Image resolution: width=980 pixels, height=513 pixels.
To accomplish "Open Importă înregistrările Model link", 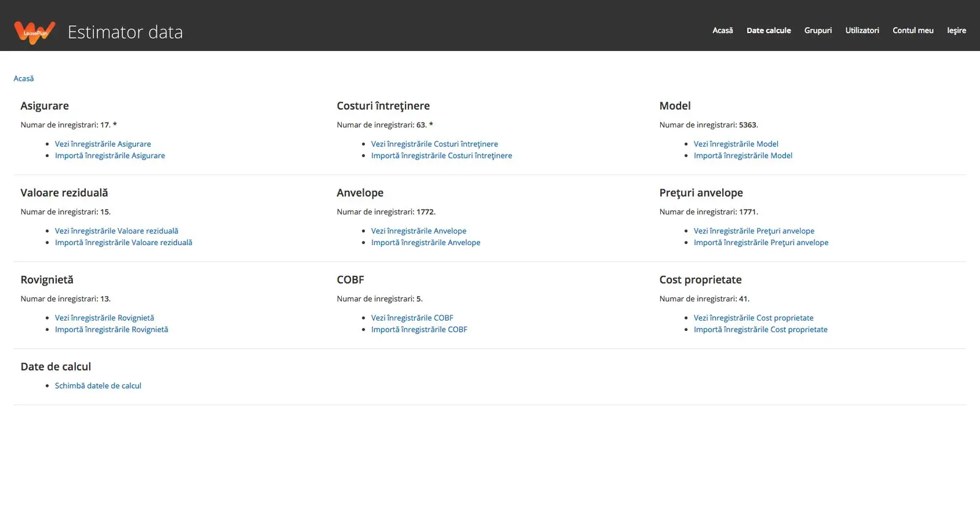I will point(743,156).
